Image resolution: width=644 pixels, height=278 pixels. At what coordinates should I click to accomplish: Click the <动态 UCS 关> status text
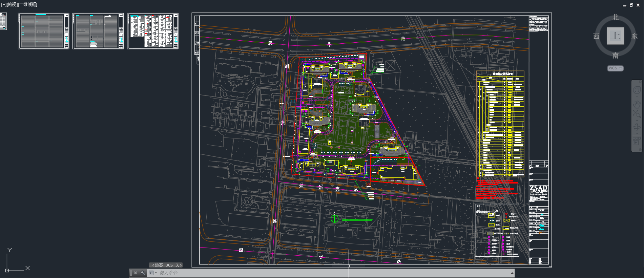click(166, 265)
